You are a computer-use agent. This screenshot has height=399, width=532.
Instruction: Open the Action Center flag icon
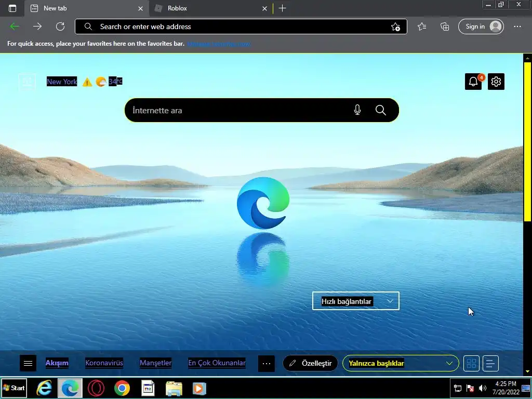(470, 388)
